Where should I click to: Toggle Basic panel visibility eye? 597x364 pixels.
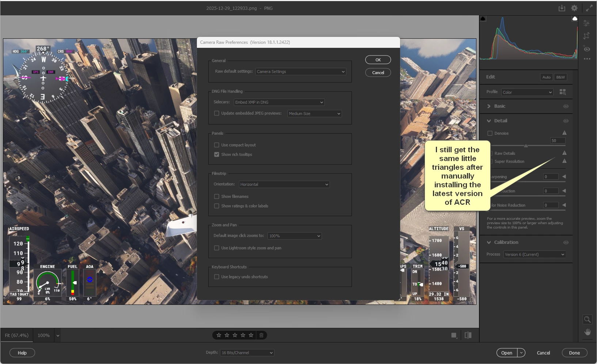[566, 106]
